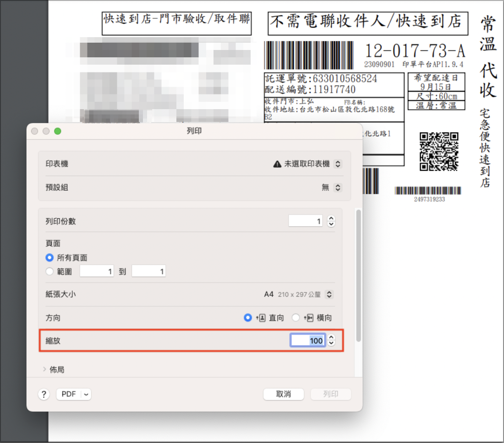Select 橫向 landscape orientation radio button
Viewport: 504px width, 443px height.
click(x=296, y=318)
